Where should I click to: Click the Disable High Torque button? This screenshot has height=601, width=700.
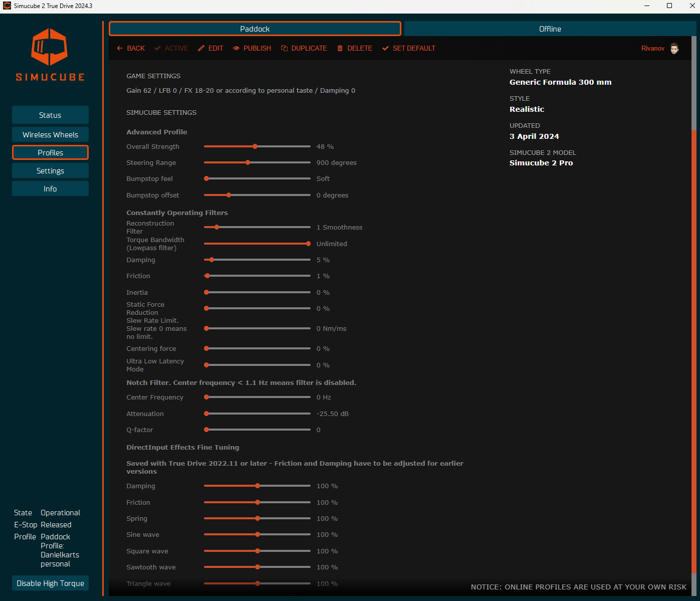(50, 583)
